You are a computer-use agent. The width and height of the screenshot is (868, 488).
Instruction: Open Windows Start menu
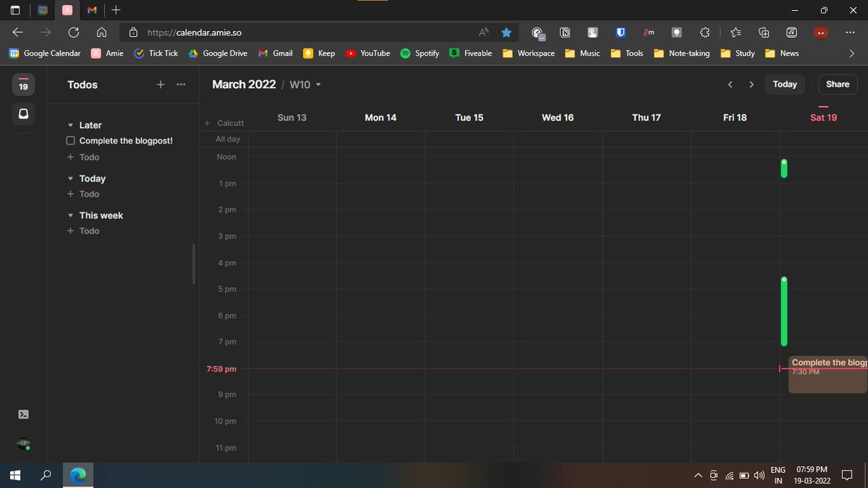tap(14, 475)
